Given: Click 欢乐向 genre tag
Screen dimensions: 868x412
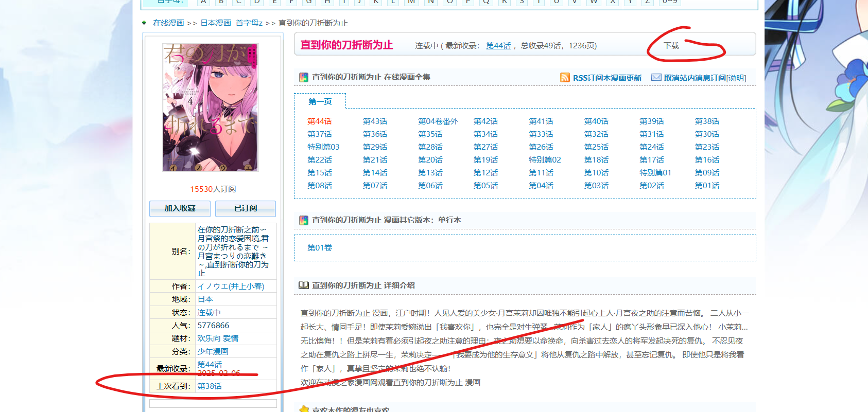Looking at the screenshot, I should click(x=209, y=338).
